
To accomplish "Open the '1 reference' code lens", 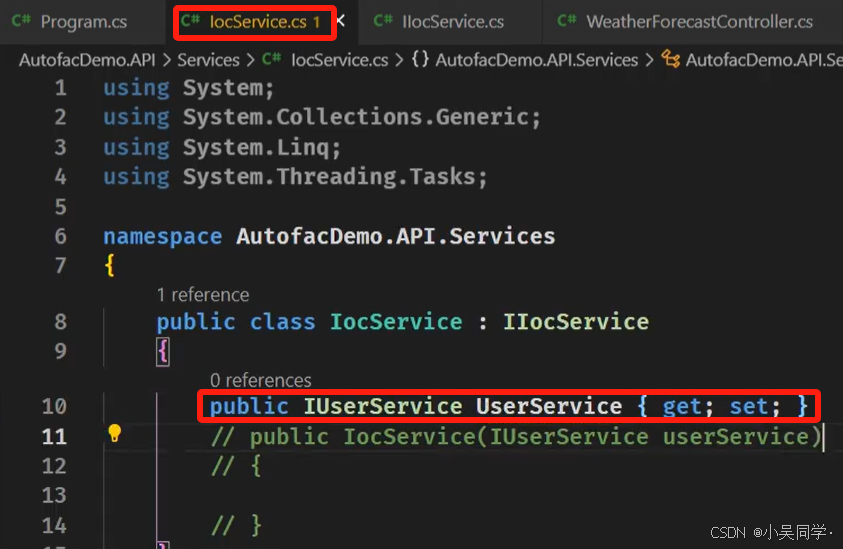I will coord(203,295).
